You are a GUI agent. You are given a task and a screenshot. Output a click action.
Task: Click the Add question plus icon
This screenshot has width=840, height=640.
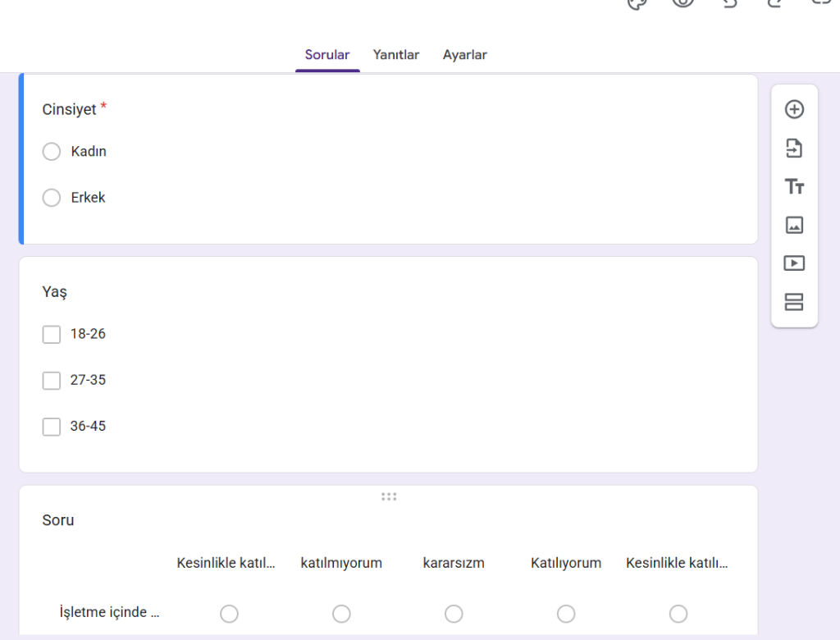pos(794,109)
